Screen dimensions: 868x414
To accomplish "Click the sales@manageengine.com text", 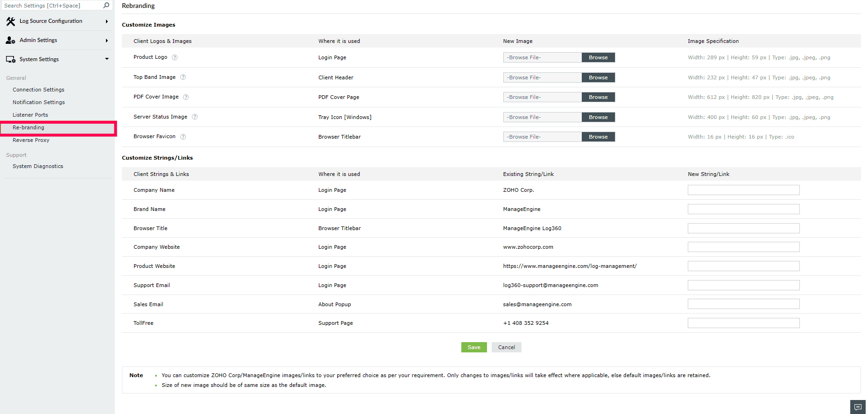I will [x=537, y=304].
